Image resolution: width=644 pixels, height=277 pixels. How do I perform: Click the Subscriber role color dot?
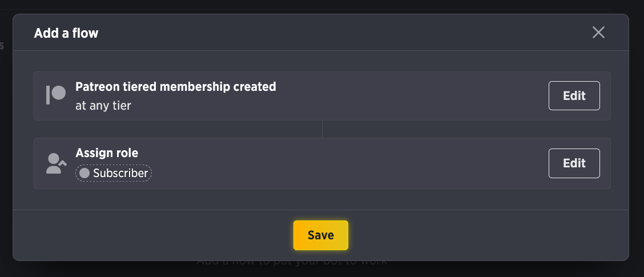(84, 173)
